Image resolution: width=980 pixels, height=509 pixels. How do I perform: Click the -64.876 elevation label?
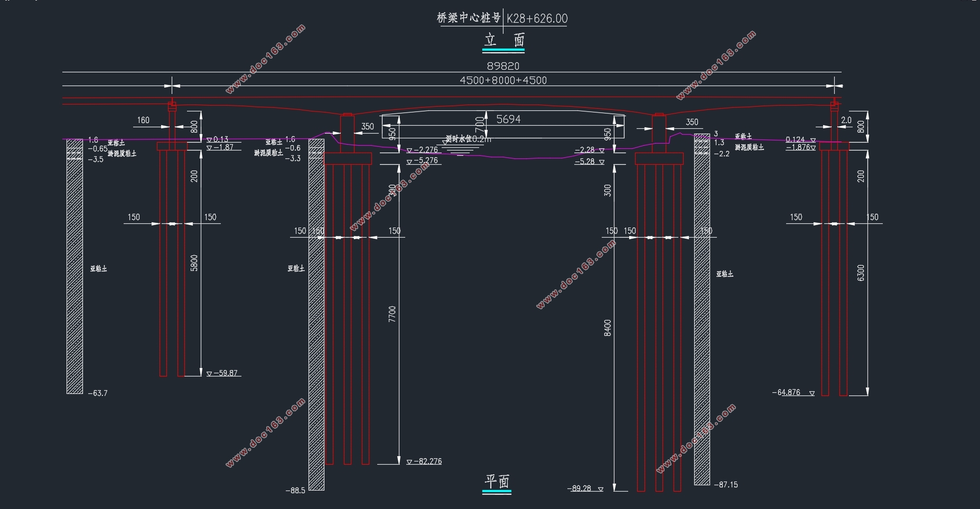(x=786, y=392)
